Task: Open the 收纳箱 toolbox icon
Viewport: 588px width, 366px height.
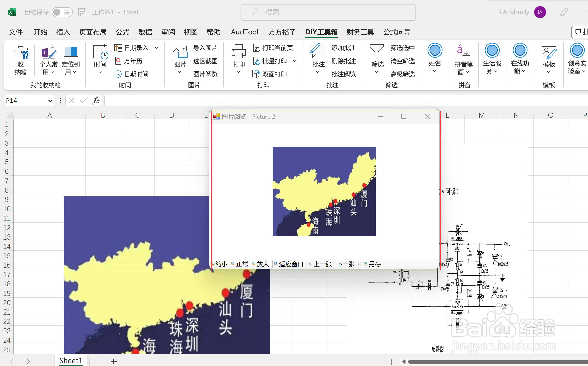Action: [x=21, y=52]
